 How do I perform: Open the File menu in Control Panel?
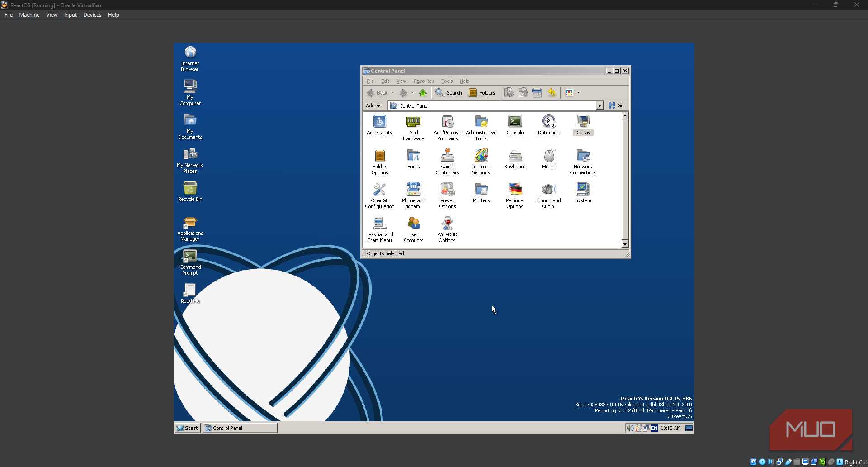(x=370, y=81)
